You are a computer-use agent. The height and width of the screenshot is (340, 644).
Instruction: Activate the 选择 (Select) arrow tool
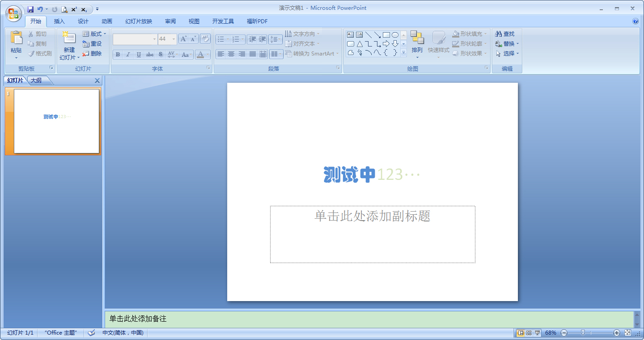click(508, 53)
